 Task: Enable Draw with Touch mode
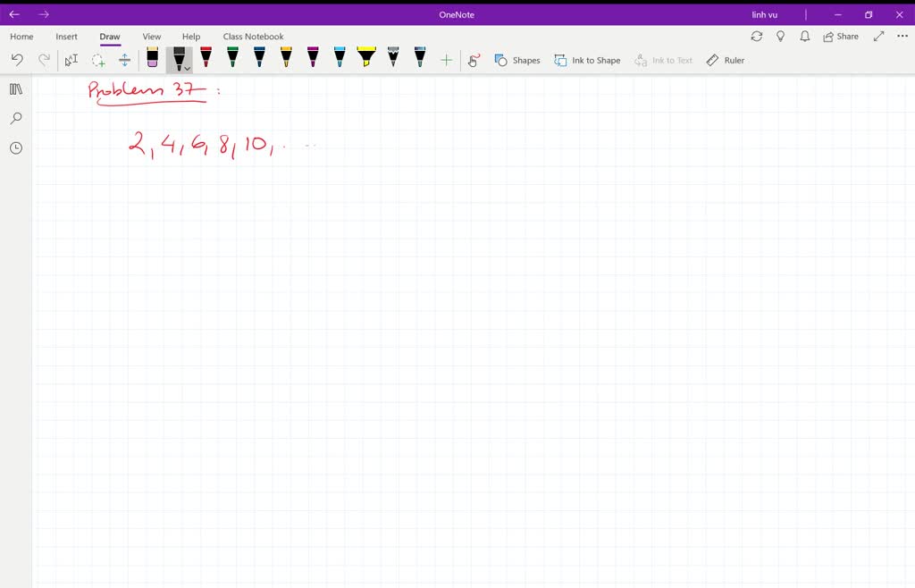(x=474, y=60)
